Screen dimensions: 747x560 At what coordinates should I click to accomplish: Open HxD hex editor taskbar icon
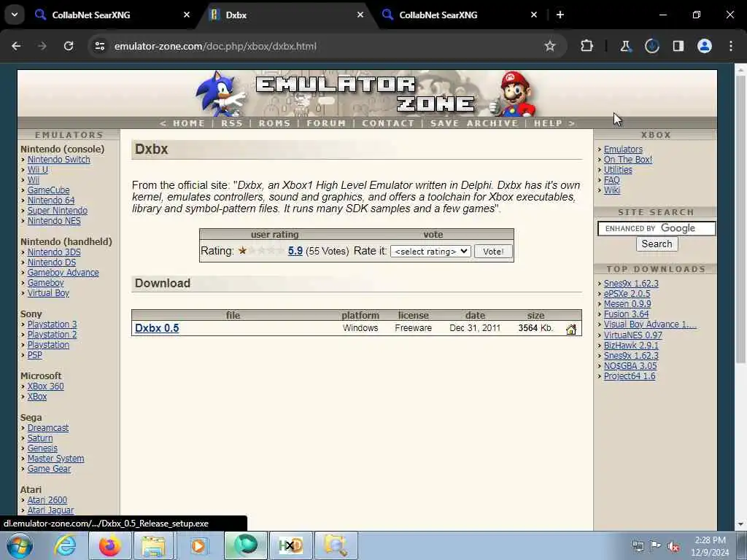pos(291,545)
